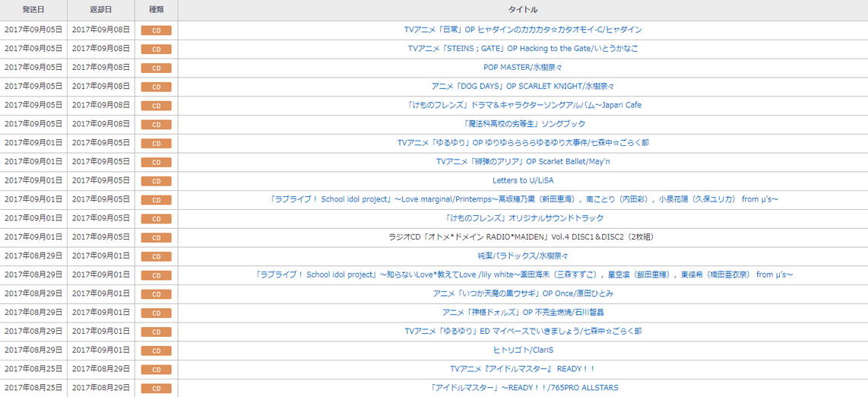Click the CD badge in the 緋弾のアリア row
The width and height of the screenshot is (868, 397).
pos(156,162)
